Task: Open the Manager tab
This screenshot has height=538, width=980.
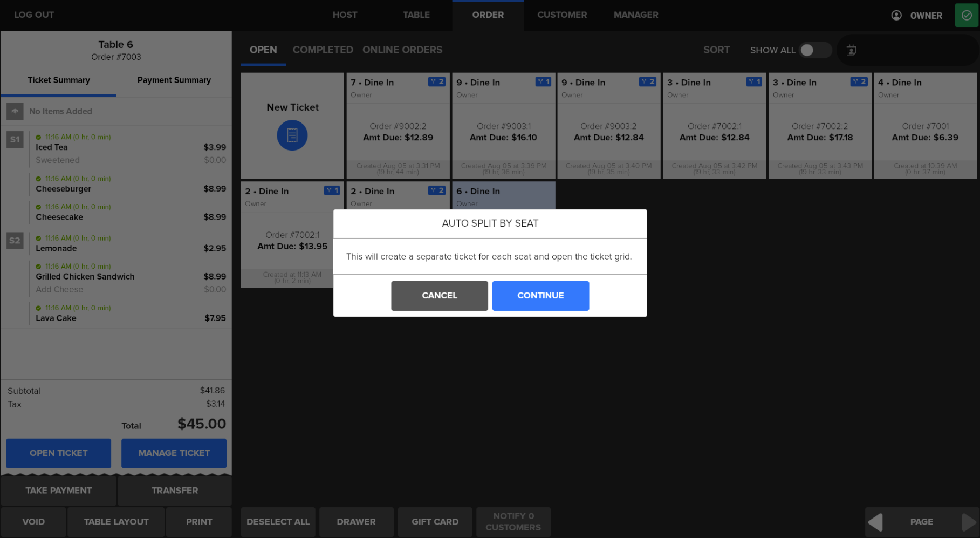Action: [x=636, y=15]
